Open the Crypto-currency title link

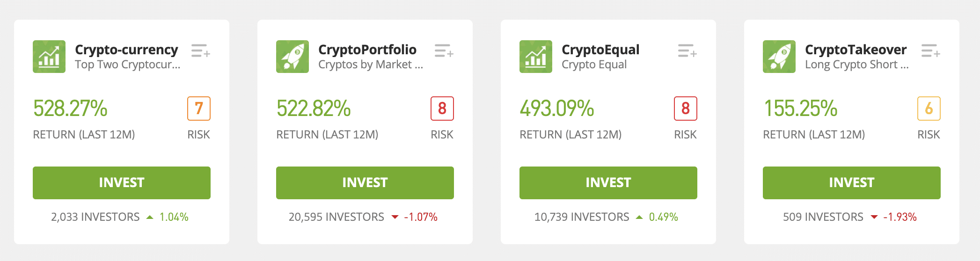pos(126,50)
